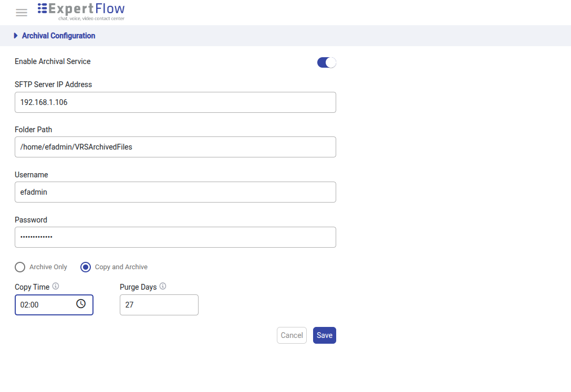The width and height of the screenshot is (571, 392).
Task: Collapse section using the Archival Configuration triangle
Action: click(16, 36)
